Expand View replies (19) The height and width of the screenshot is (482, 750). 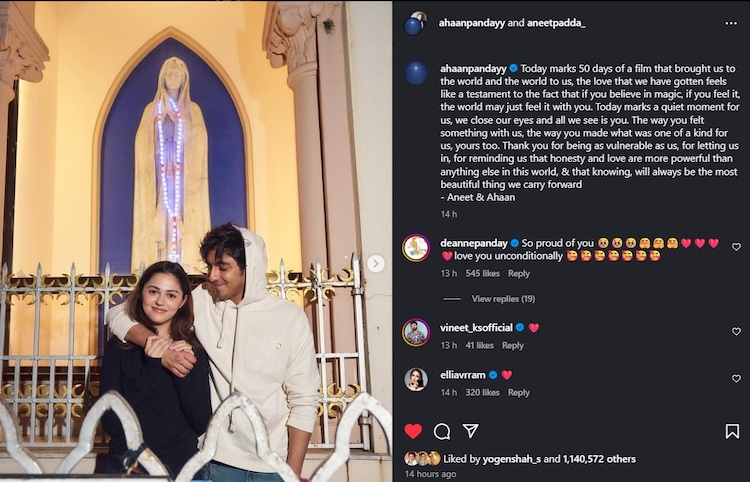point(503,299)
